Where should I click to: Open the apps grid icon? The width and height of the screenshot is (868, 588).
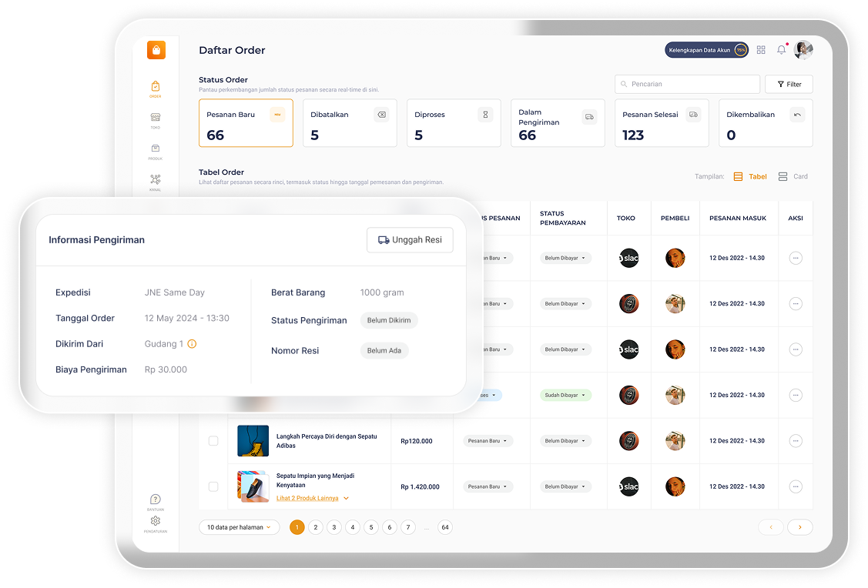click(761, 50)
